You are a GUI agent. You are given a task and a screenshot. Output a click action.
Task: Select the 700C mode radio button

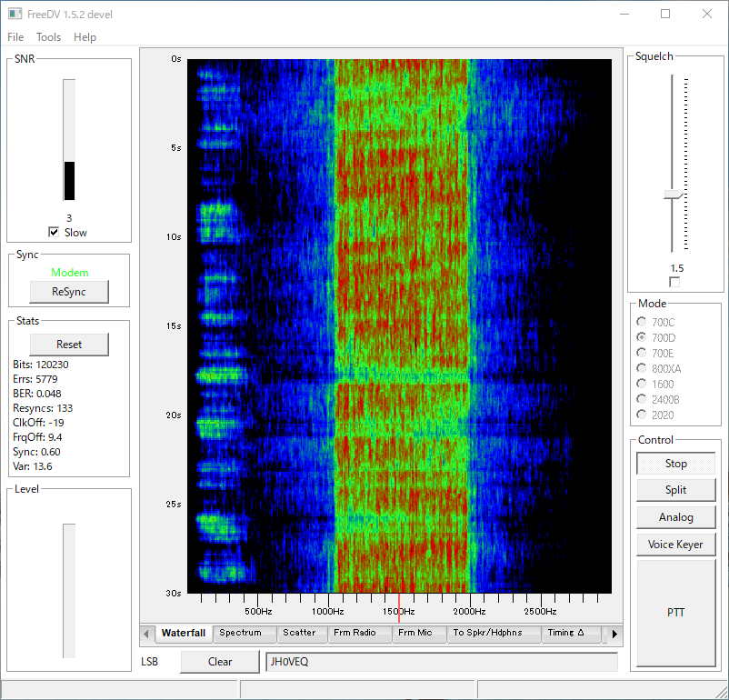tap(642, 322)
